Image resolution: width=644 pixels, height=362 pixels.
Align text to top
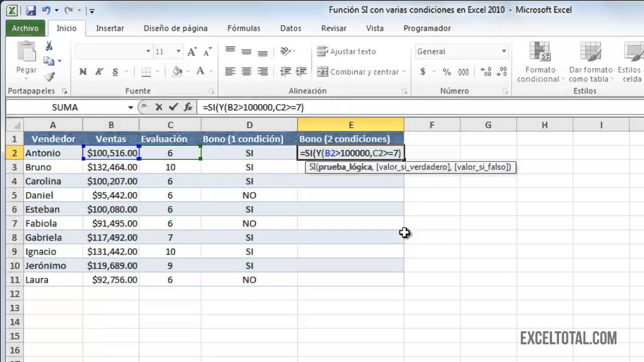230,51
